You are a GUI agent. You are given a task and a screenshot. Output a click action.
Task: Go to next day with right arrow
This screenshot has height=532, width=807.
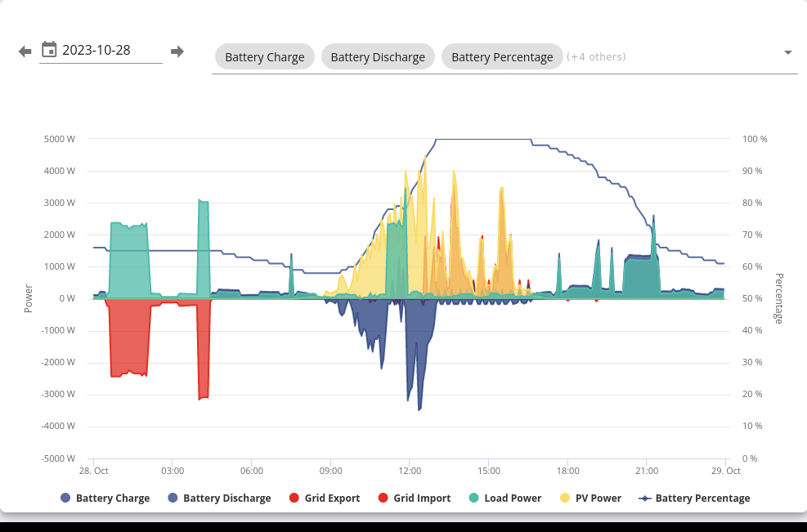point(177,51)
